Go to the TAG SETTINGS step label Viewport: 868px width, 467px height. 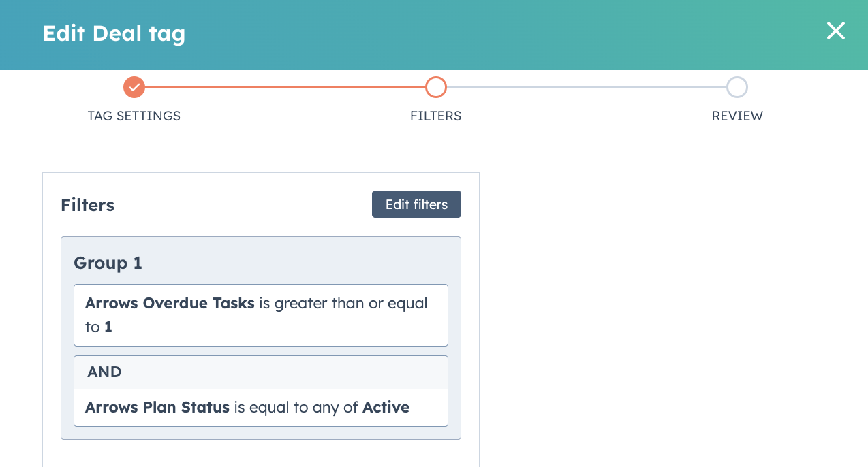tap(134, 116)
